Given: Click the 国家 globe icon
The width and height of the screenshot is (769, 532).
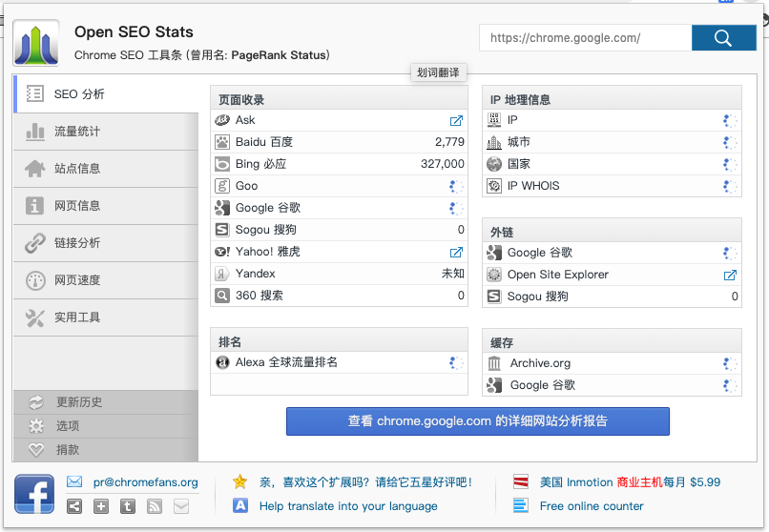Looking at the screenshot, I should point(494,164).
